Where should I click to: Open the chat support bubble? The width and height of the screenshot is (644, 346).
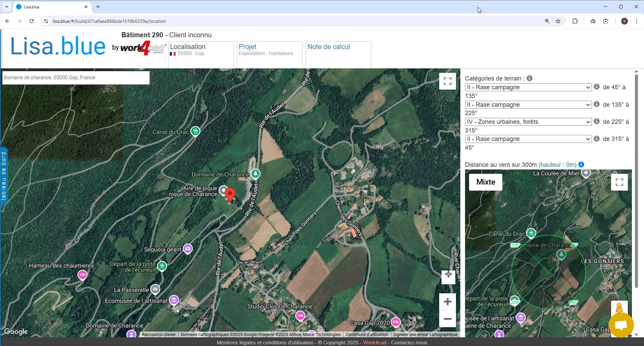(621, 325)
